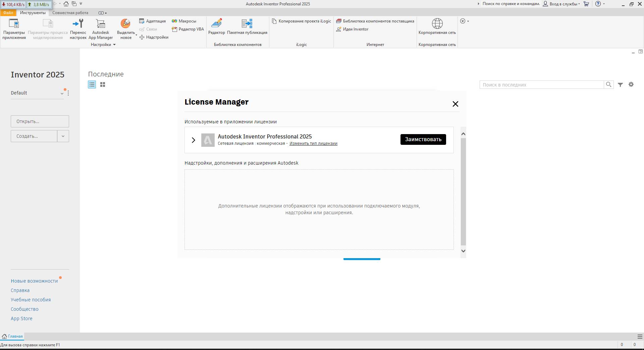The image size is (644, 350).
Task: Expand the Default project dropdown
Action: tap(62, 94)
